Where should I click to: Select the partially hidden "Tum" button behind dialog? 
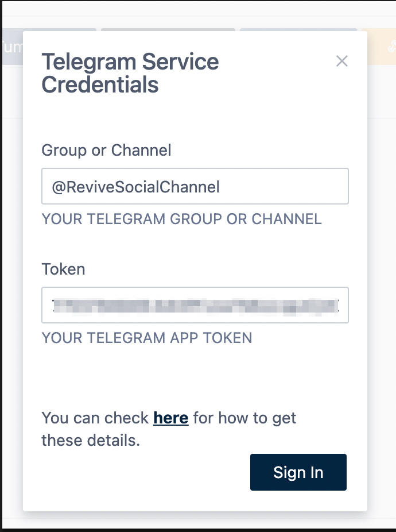click(11, 47)
